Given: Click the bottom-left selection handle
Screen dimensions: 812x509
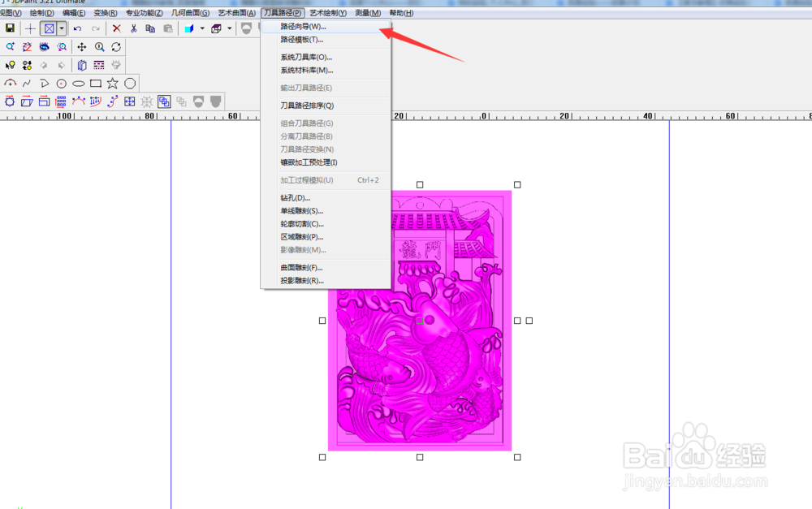Looking at the screenshot, I should tap(322, 457).
